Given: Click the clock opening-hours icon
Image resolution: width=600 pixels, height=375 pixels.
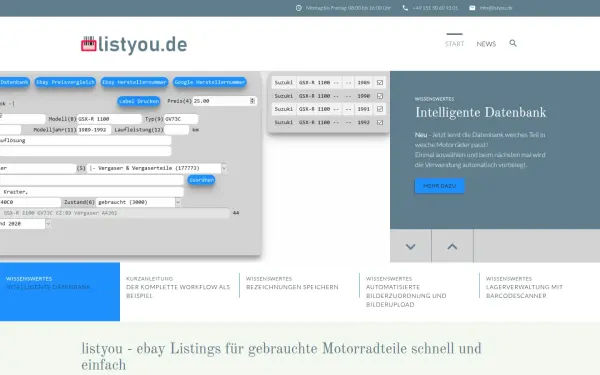Looking at the screenshot, I should 298,8.
